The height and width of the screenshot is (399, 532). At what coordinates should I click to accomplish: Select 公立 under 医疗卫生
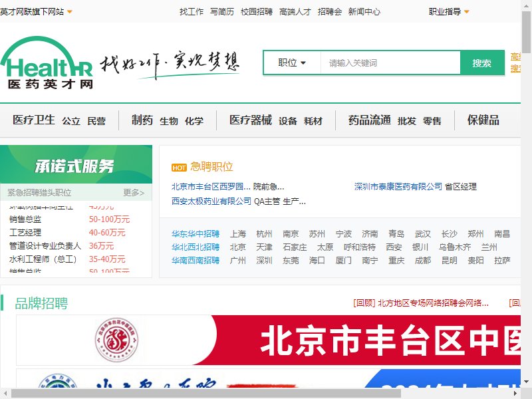[x=71, y=121]
